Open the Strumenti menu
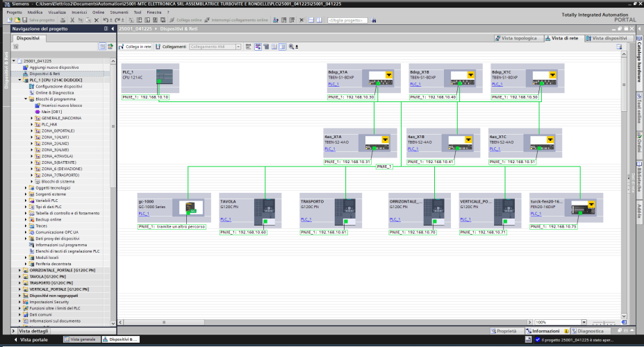Image resolution: width=644 pixels, height=347 pixels. click(119, 12)
